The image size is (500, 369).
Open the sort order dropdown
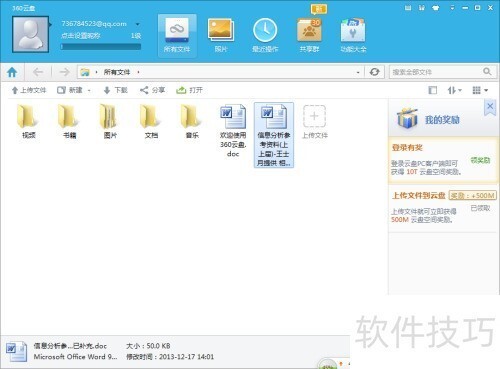click(454, 90)
